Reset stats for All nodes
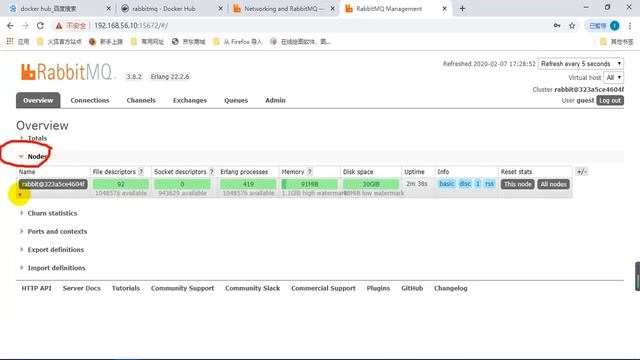The width and height of the screenshot is (640, 360). click(x=553, y=184)
